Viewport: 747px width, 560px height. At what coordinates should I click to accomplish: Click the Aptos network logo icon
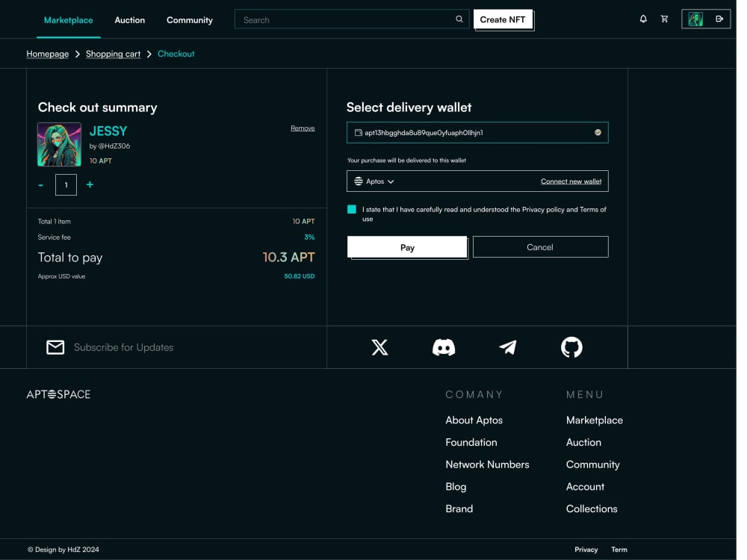[359, 181]
